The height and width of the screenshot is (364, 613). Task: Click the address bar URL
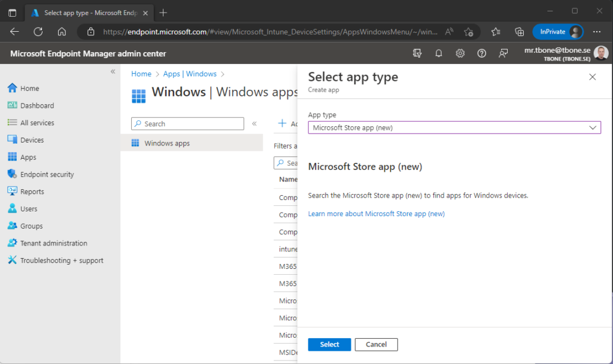click(270, 32)
